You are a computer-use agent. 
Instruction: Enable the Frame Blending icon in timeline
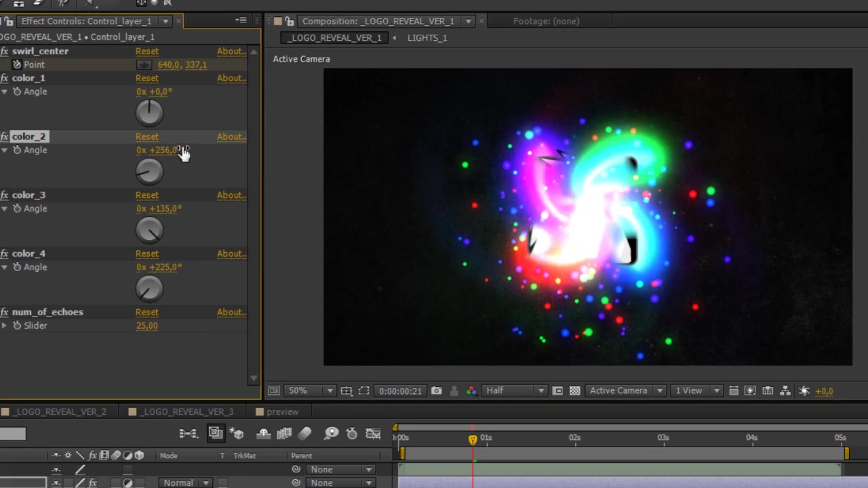(284, 434)
